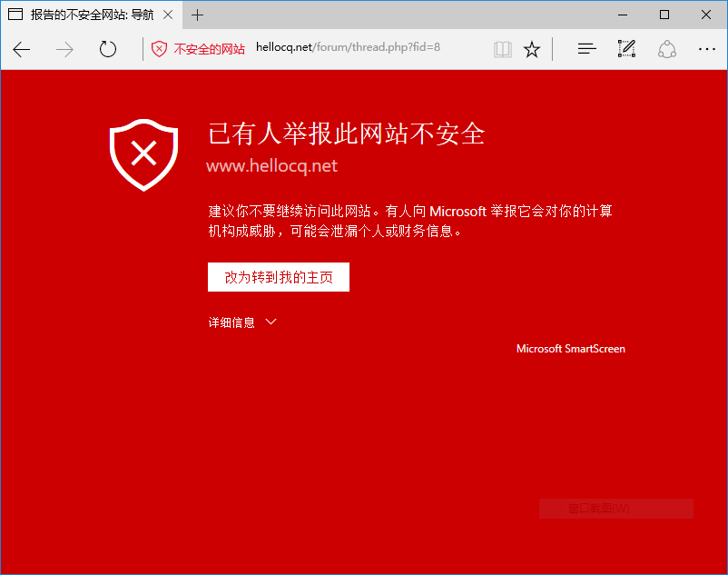Open a new tab with plus button
The image size is (728, 575).
click(197, 15)
